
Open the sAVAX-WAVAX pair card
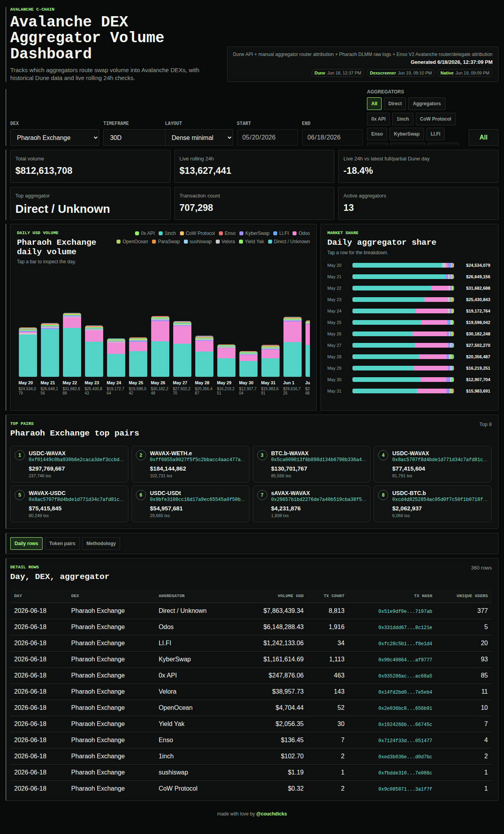(x=311, y=504)
